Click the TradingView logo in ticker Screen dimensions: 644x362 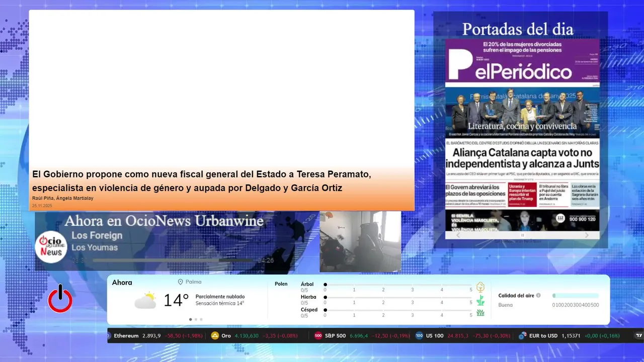click(639, 336)
